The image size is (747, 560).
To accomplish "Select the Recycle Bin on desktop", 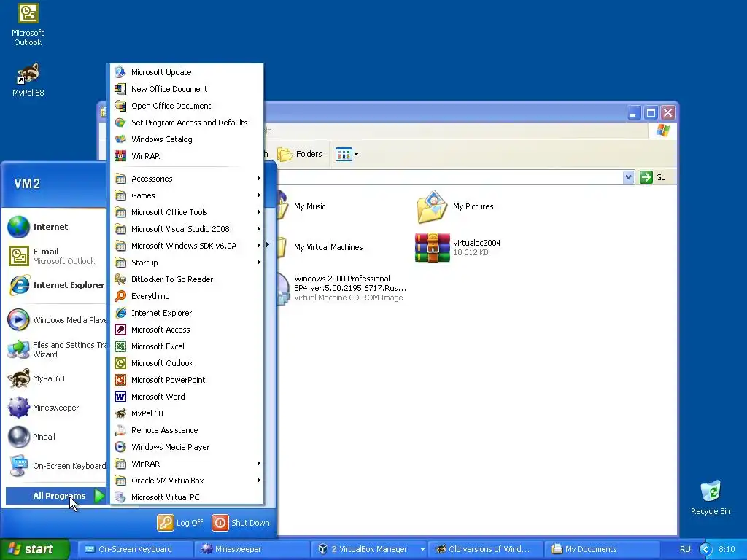I will [711, 497].
